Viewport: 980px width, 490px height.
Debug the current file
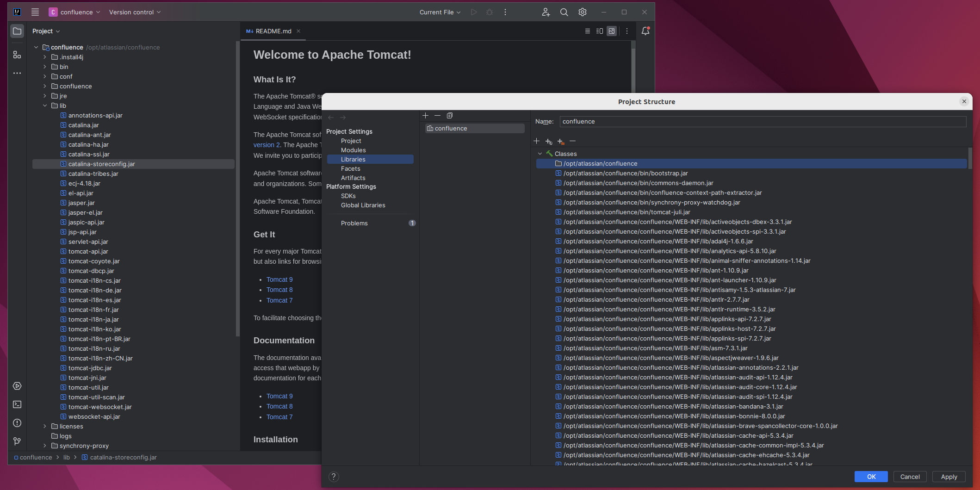(490, 12)
